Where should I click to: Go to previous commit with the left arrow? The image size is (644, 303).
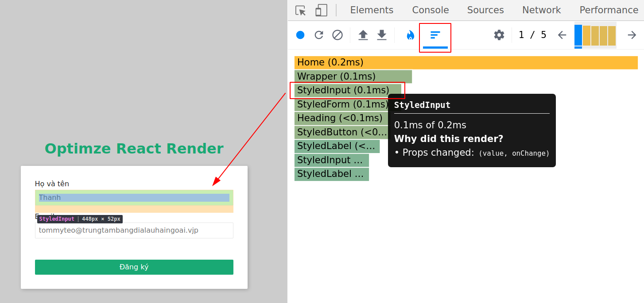(562, 35)
